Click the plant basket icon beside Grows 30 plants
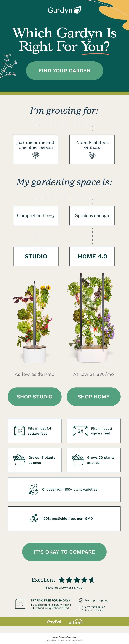Image resolution: width=129 pixels, height=644 pixels. [x=78, y=460]
